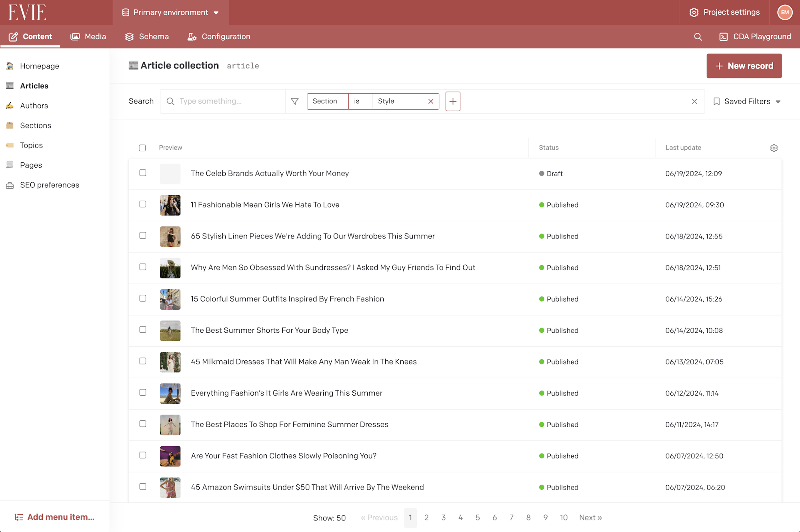Add a new filter with plus icon
Screen dimensions: 800x532
tap(453, 102)
